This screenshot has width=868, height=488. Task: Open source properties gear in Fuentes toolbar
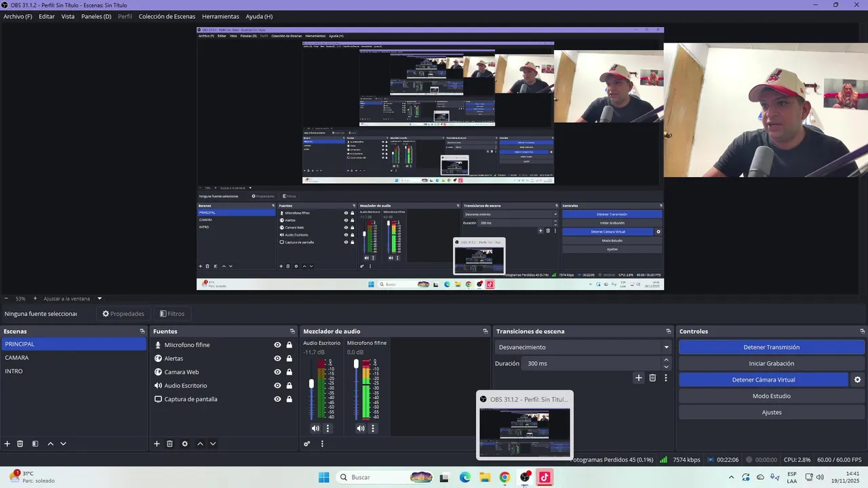(184, 444)
